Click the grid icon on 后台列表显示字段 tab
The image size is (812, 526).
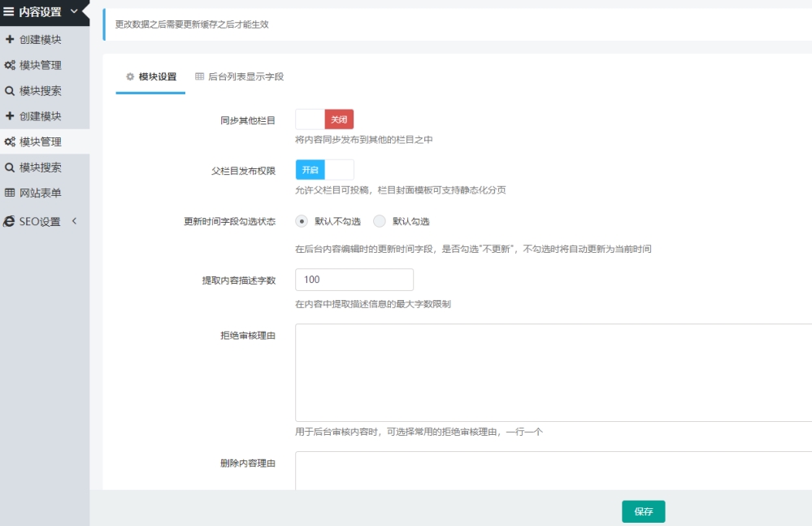tap(199, 76)
